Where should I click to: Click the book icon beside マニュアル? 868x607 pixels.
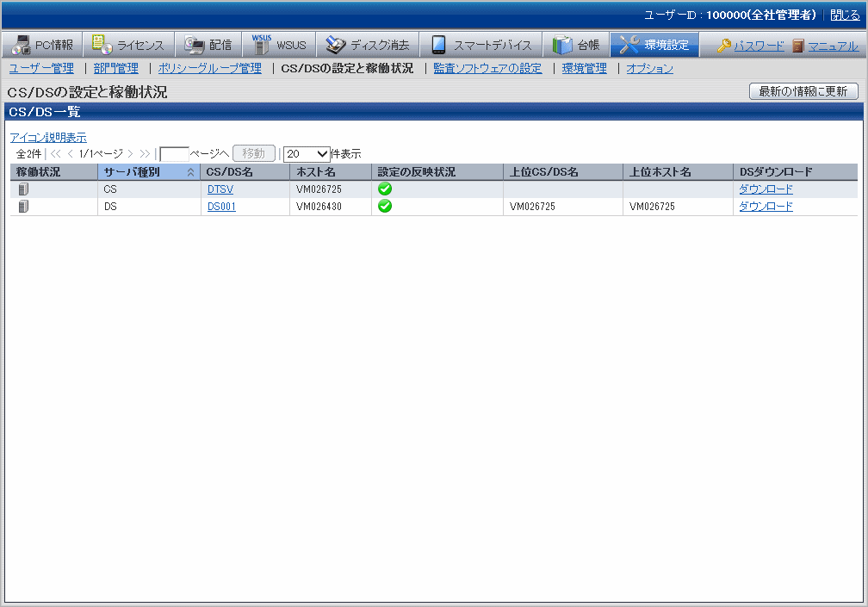click(797, 46)
